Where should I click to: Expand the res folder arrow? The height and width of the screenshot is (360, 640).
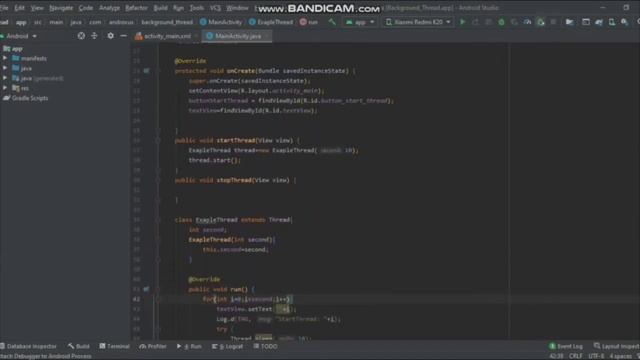5,88
